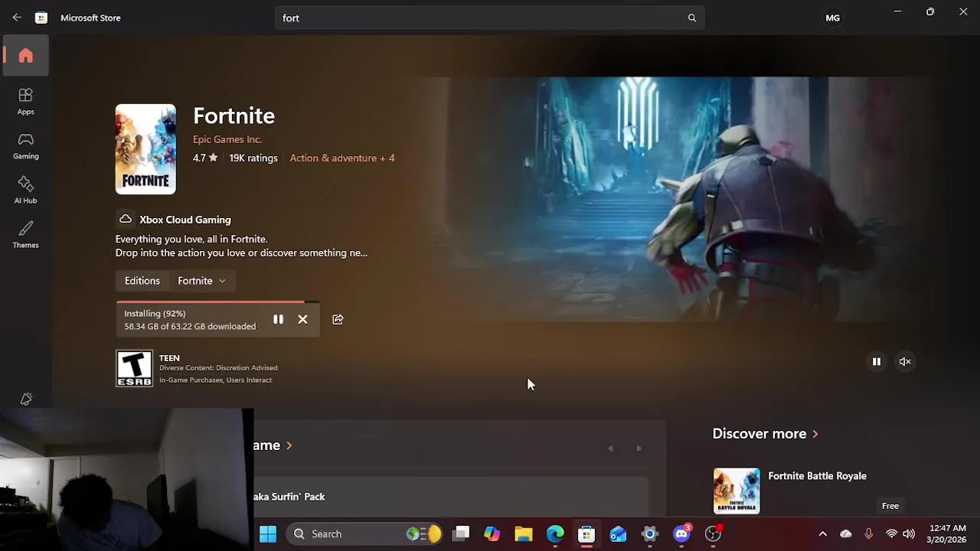The width and height of the screenshot is (980, 551).
Task: Click the taskbar Search box
Action: pos(364,533)
